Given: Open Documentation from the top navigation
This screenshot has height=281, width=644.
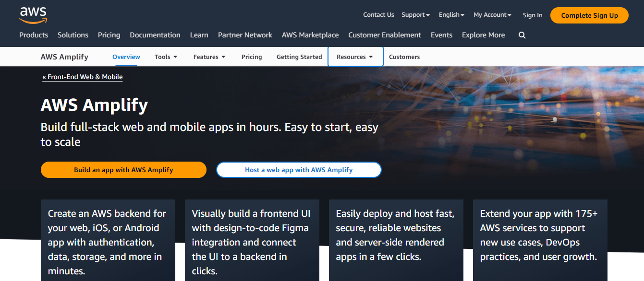Looking at the screenshot, I should pyautogui.click(x=155, y=35).
